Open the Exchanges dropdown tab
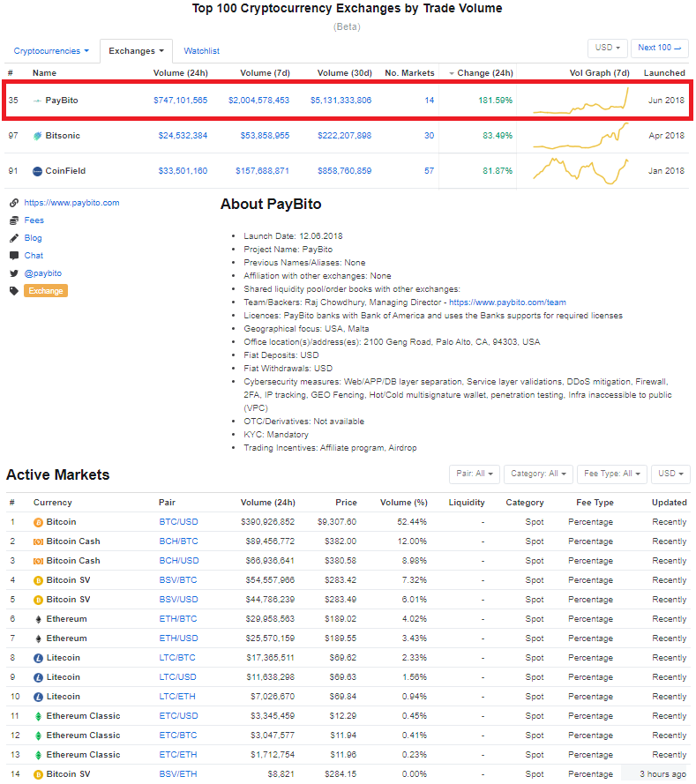 coord(136,51)
